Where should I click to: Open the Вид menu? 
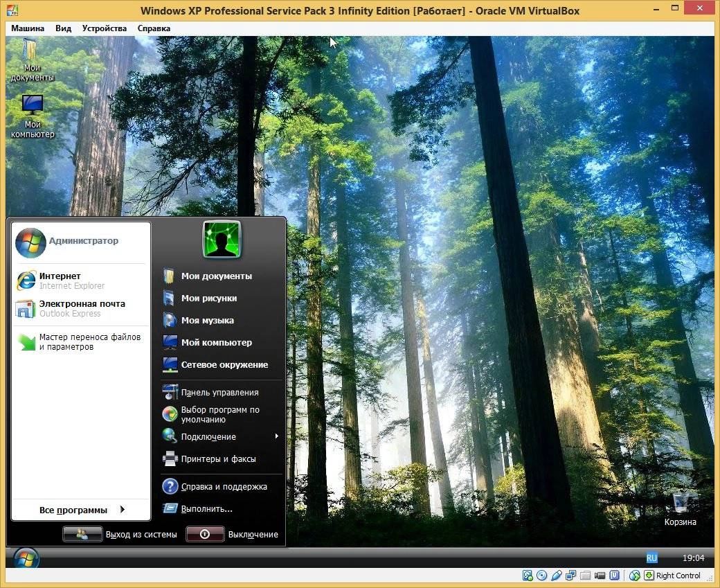(x=64, y=28)
